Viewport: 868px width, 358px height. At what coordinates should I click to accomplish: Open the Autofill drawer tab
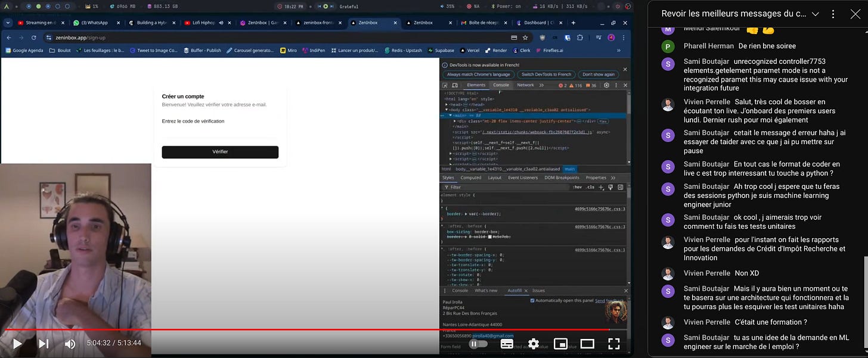(x=514, y=291)
